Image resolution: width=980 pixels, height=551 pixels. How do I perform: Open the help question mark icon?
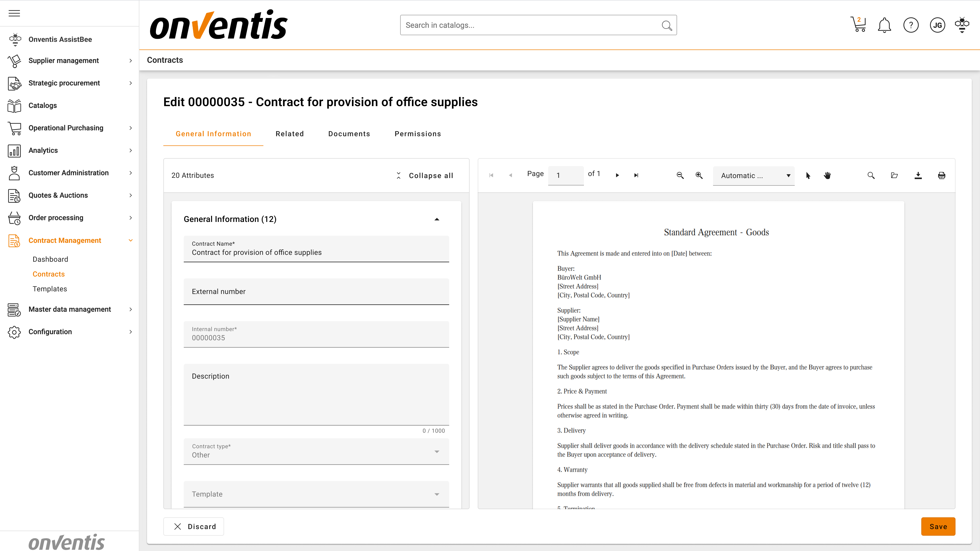911,25
